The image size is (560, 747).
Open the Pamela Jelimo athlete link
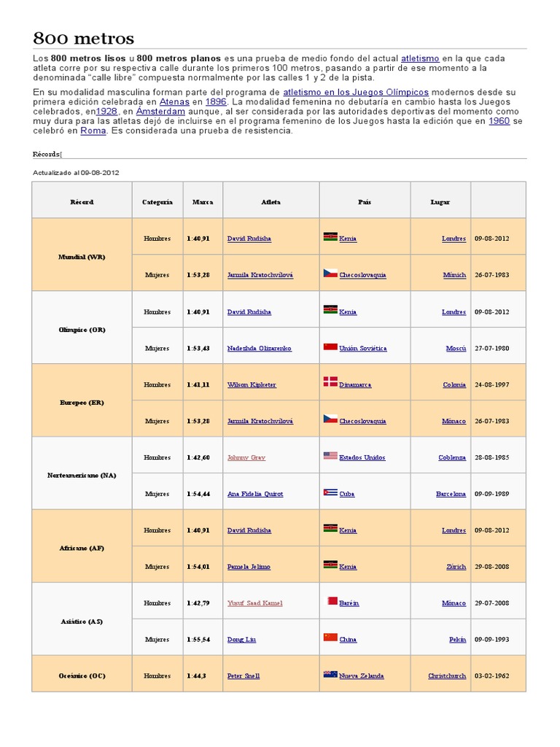pos(249,567)
